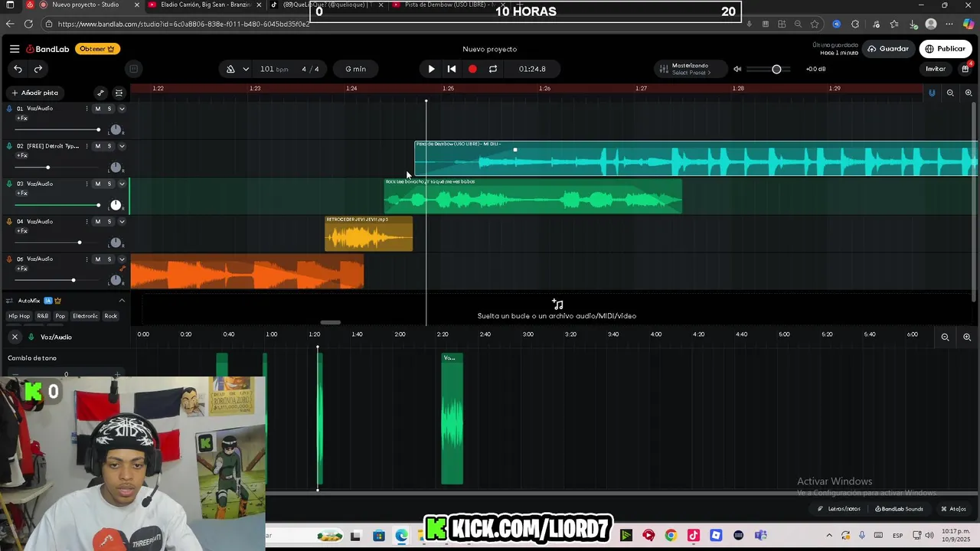The width and height of the screenshot is (980, 551).
Task: Toggle the metronome icon
Action: 230,69
